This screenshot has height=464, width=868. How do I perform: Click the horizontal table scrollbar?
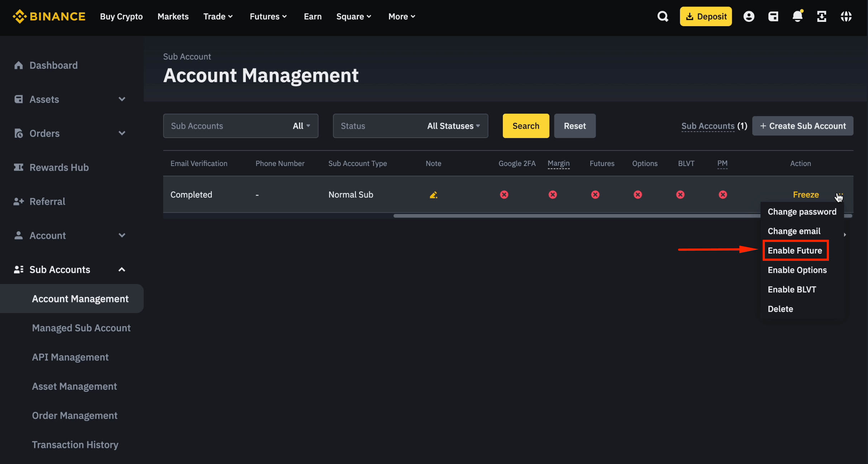pyautogui.click(x=573, y=216)
